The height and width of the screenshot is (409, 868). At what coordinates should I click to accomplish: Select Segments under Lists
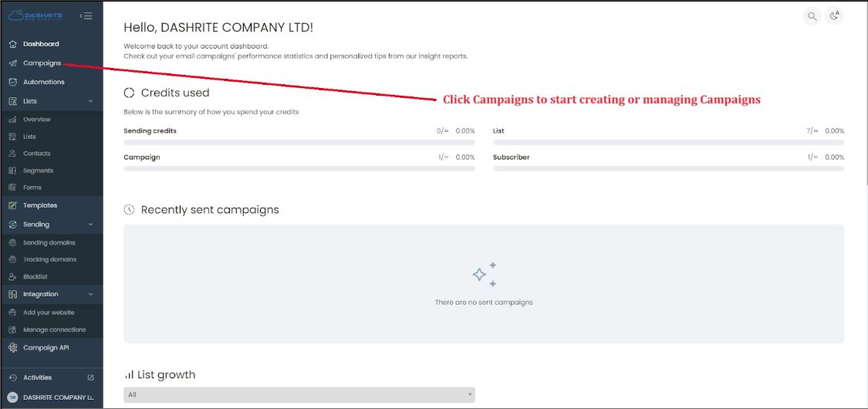(39, 171)
